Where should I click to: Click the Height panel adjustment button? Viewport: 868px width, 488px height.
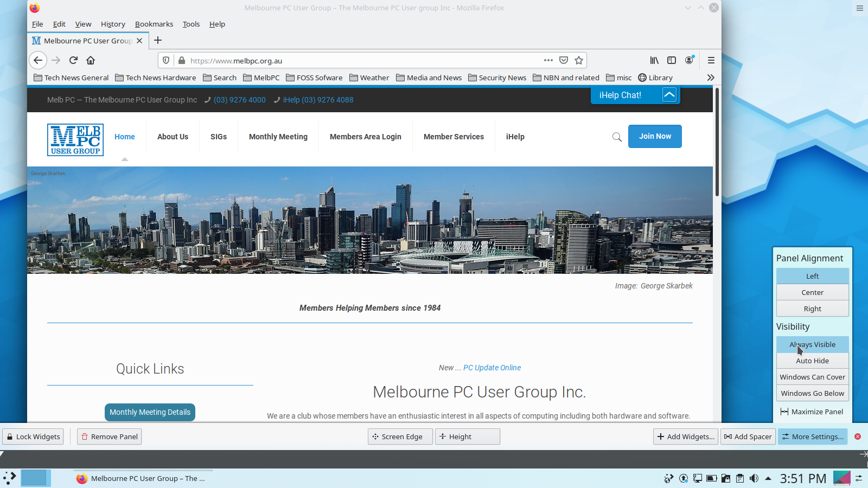(x=467, y=436)
